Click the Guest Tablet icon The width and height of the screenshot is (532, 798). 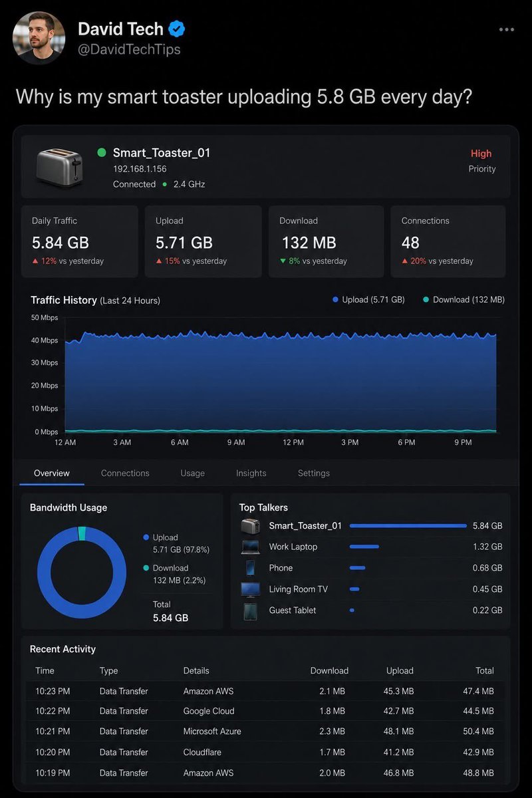(x=250, y=610)
